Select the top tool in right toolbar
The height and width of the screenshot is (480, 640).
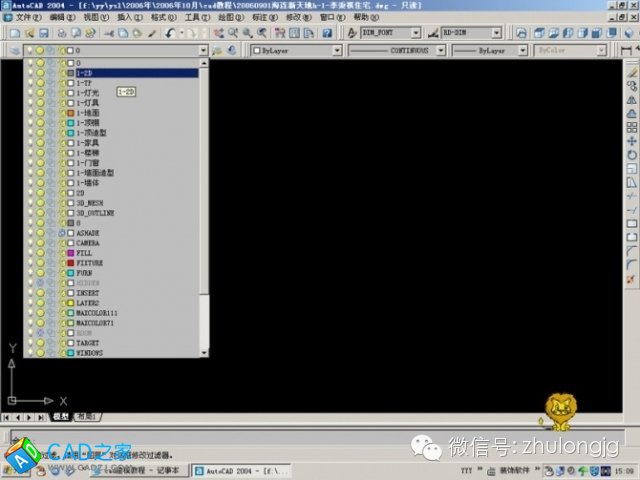click(x=631, y=71)
